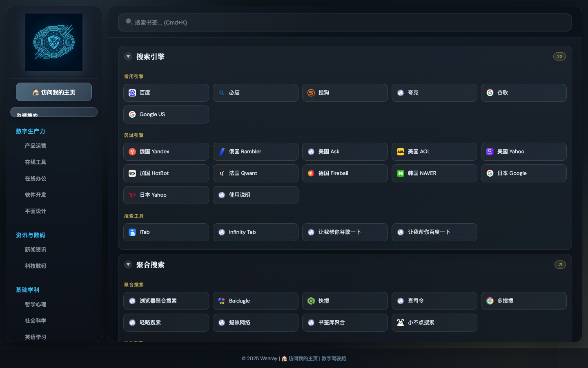588x368 pixels.
Task: Click the Baidu paw icon
Action: coord(132,93)
